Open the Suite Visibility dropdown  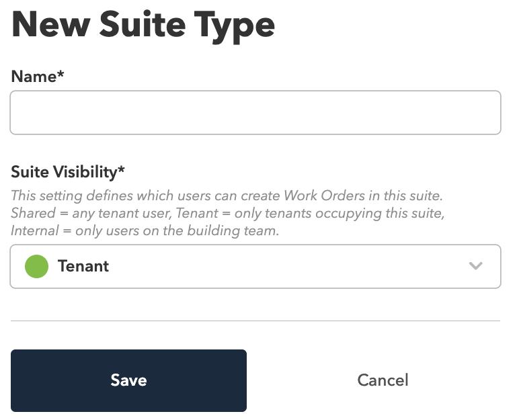point(255,266)
